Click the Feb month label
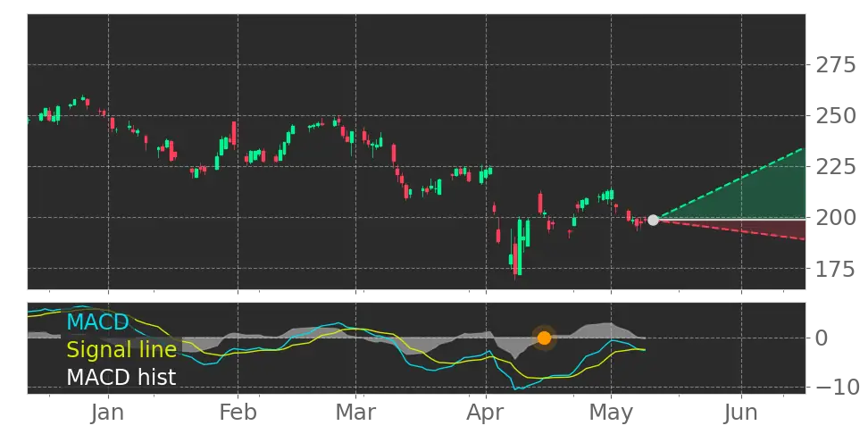This screenshot has height=434, width=868. (x=238, y=413)
